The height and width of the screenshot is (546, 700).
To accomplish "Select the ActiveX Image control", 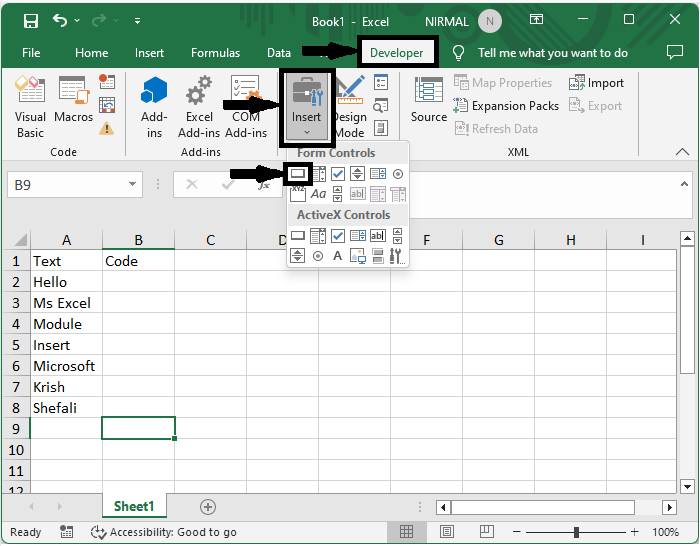I will pyautogui.click(x=358, y=256).
